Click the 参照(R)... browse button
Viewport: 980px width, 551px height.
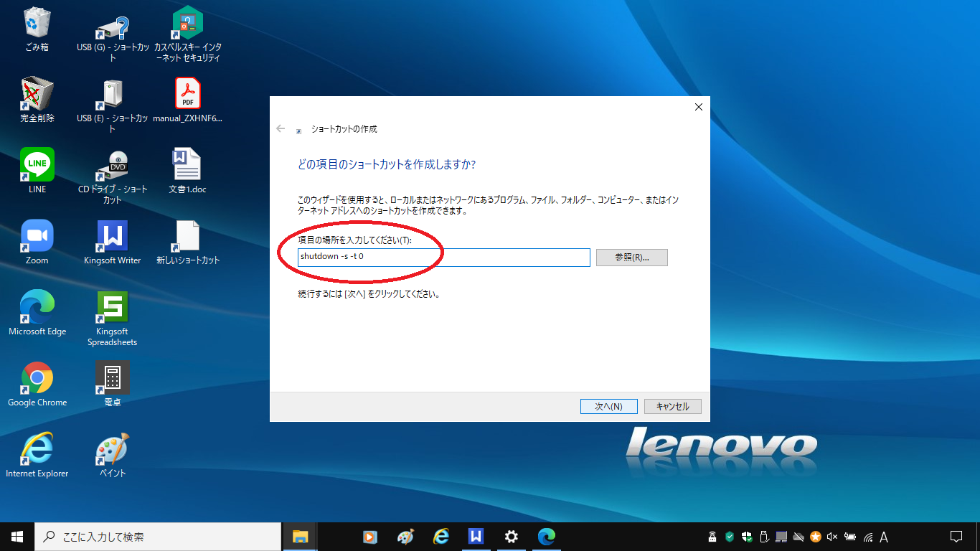[632, 257]
